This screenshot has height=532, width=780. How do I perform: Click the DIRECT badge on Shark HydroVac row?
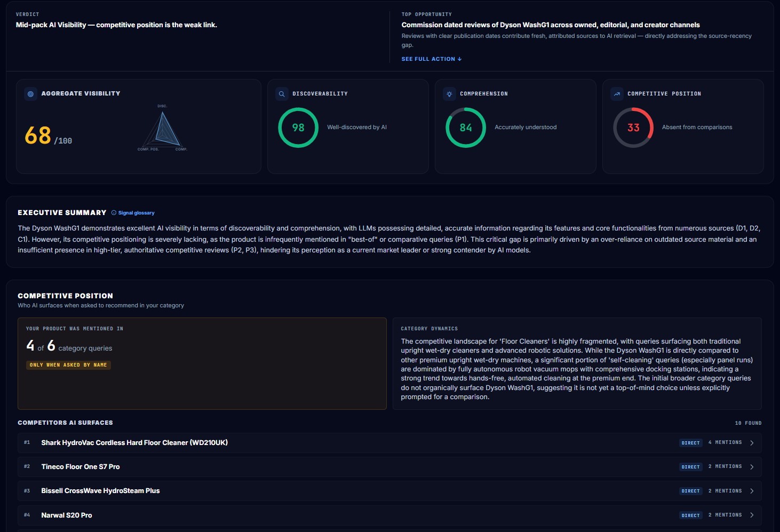tap(690, 443)
